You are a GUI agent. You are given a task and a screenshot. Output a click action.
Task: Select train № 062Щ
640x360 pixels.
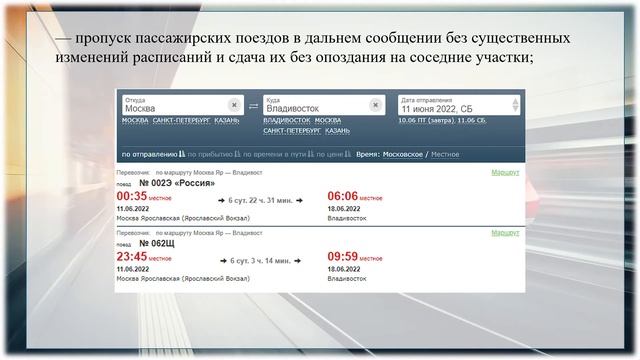point(157,244)
